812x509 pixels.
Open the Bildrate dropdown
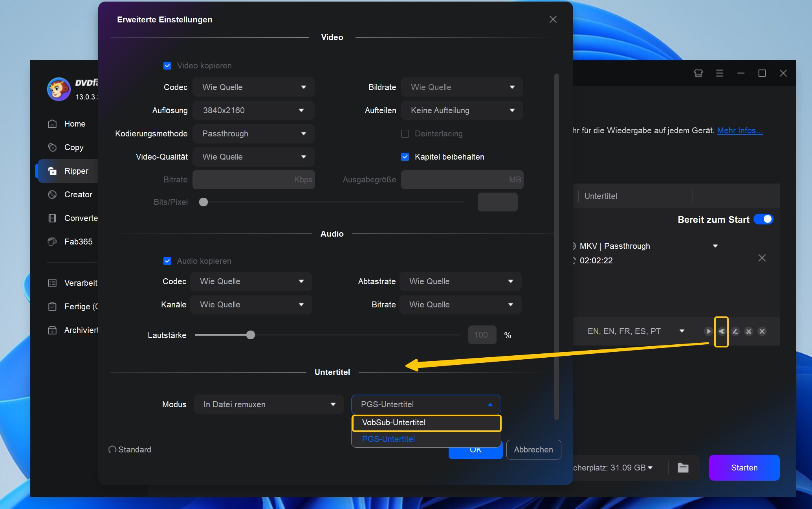click(462, 87)
